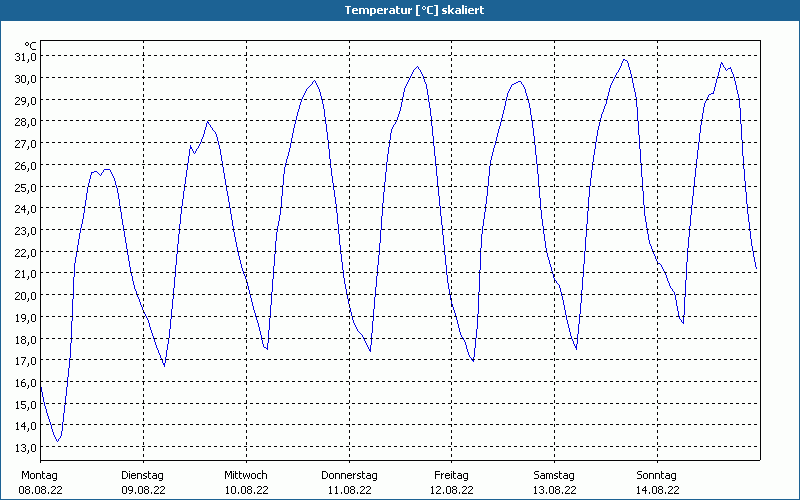Click the °C unit label at top of axis
The height and width of the screenshot is (500, 800).
pos(31,46)
